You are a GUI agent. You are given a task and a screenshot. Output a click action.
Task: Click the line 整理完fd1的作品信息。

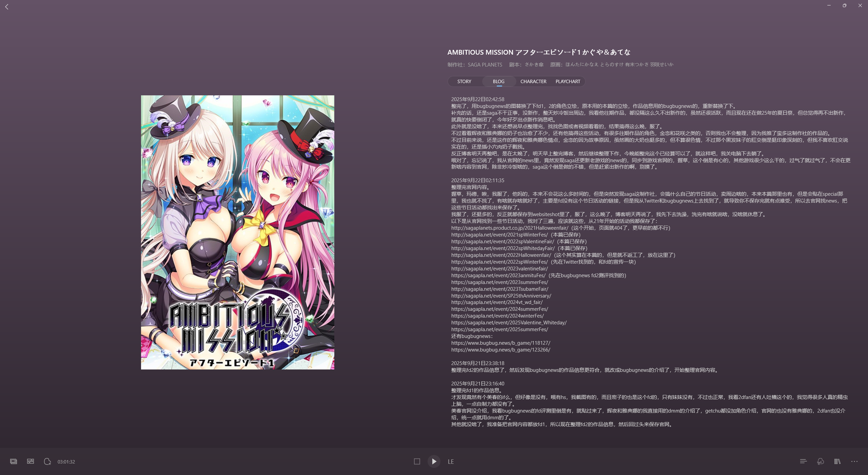click(x=477, y=391)
